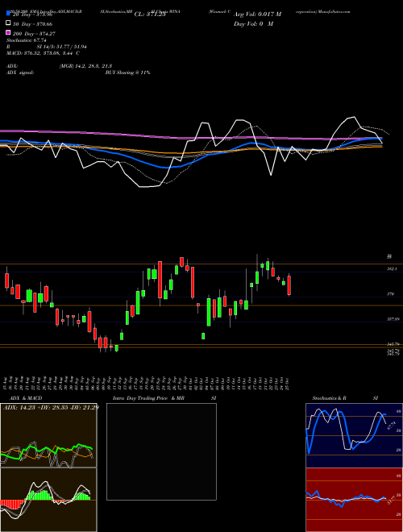Select the 'Stochastics: 67.74' reading

(x=27, y=40)
